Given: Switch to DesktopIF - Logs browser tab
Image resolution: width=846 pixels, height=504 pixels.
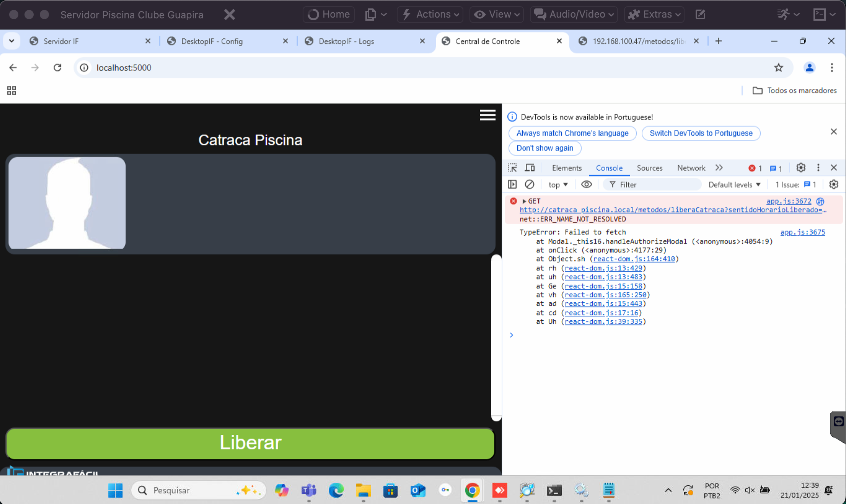Looking at the screenshot, I should coord(346,41).
